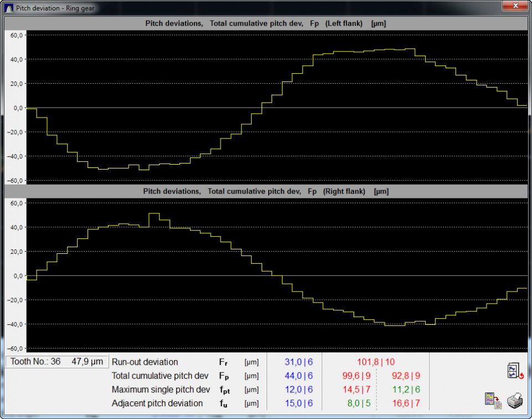Close the Pitch deviation window
Screen dimensions: 532x419
click(x=515, y=6)
